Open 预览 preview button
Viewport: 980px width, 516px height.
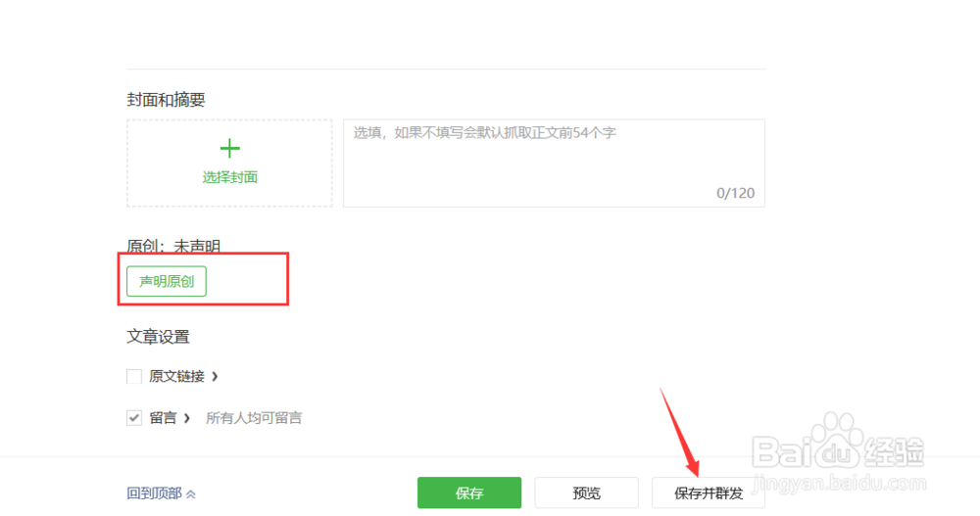(x=586, y=493)
